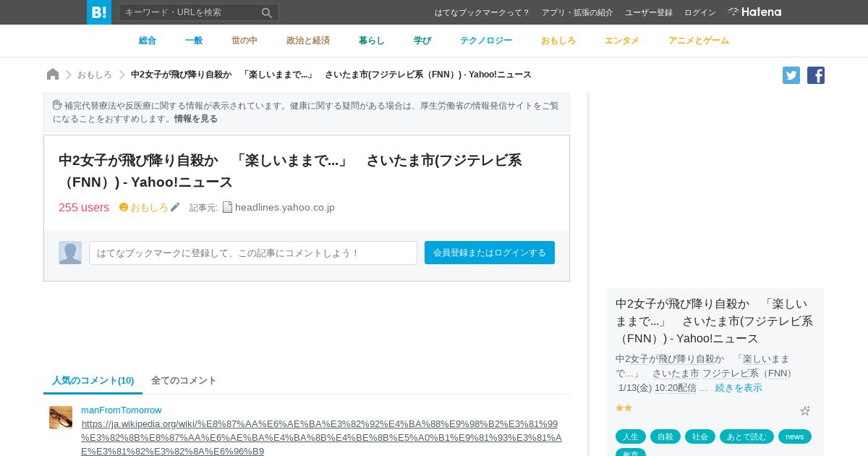
Task: Open the sidebar card article title
Action: (715, 321)
